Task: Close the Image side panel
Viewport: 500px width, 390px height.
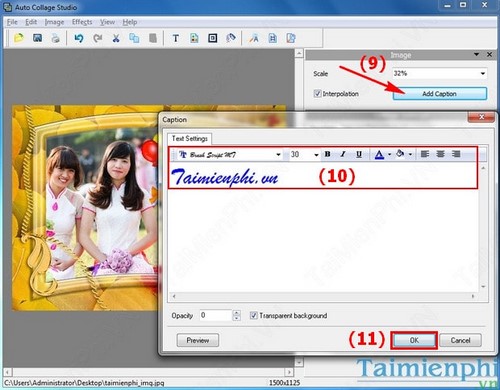Action: point(489,54)
